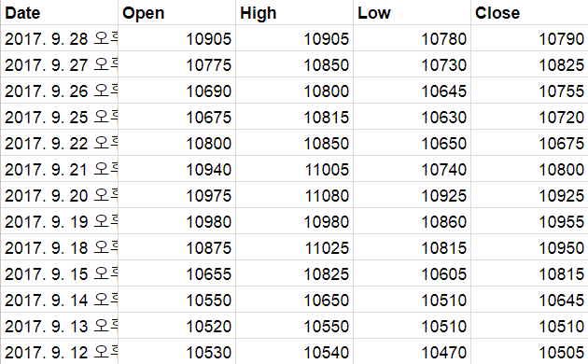This screenshot has width=588, height=364.
Task: Click High value 11005 in 9. 21 row
Action: (x=294, y=169)
